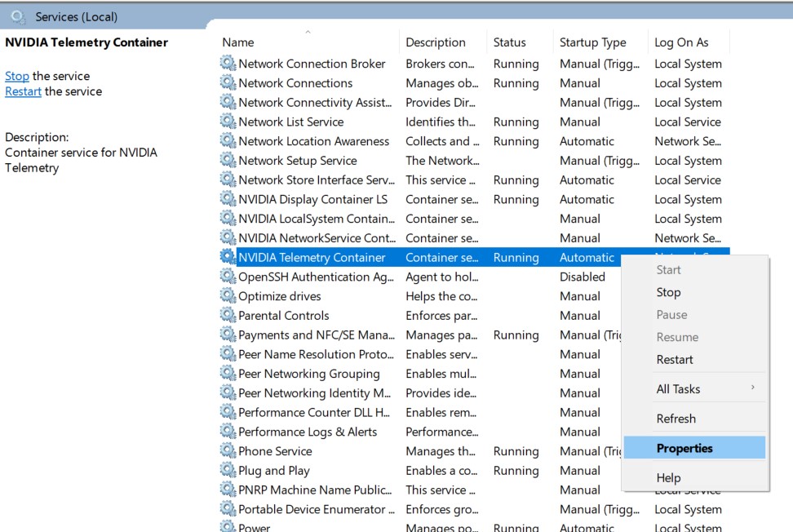793x532 pixels.
Task: Click the Restart the service link
Action: click(x=24, y=91)
